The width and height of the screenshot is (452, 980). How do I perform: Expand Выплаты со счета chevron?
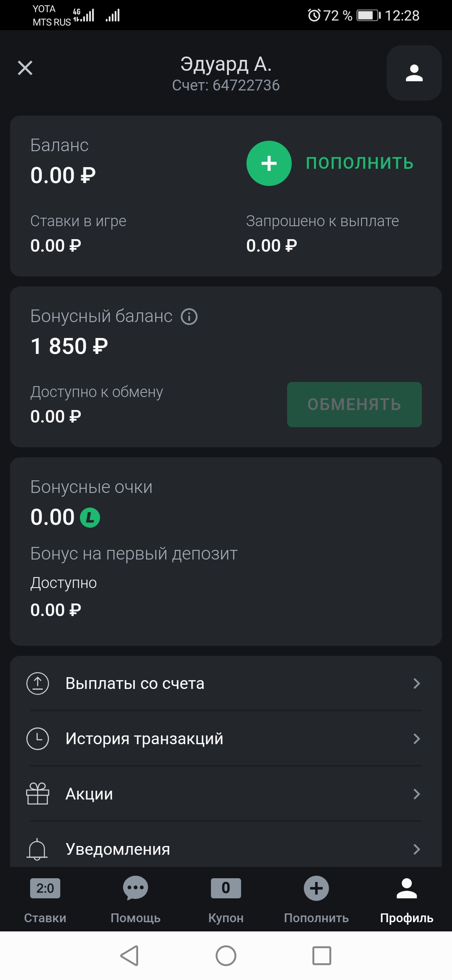[x=416, y=683]
